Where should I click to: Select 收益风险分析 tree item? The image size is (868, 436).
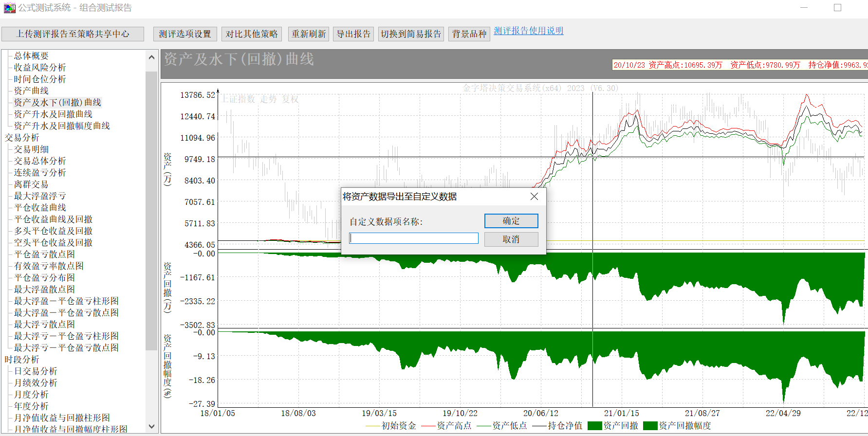coord(40,68)
